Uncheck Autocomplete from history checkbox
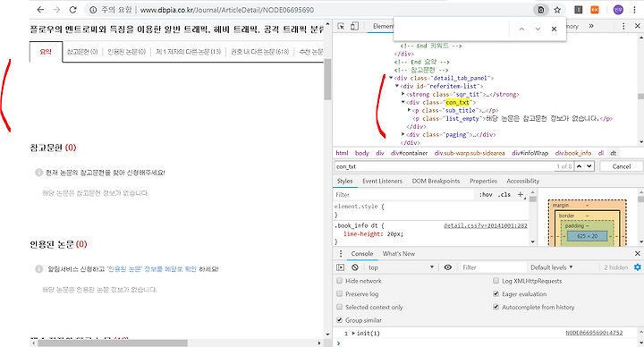 [x=496, y=307]
